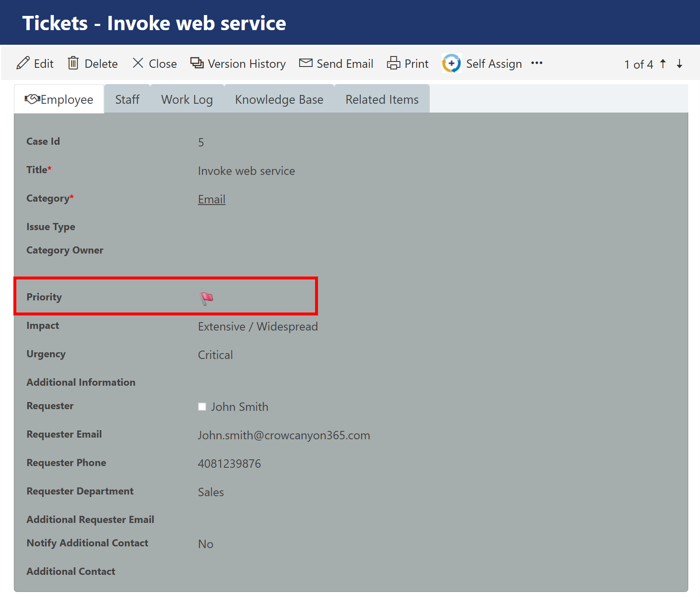Click the handshake icon on Employee tab

32,99
